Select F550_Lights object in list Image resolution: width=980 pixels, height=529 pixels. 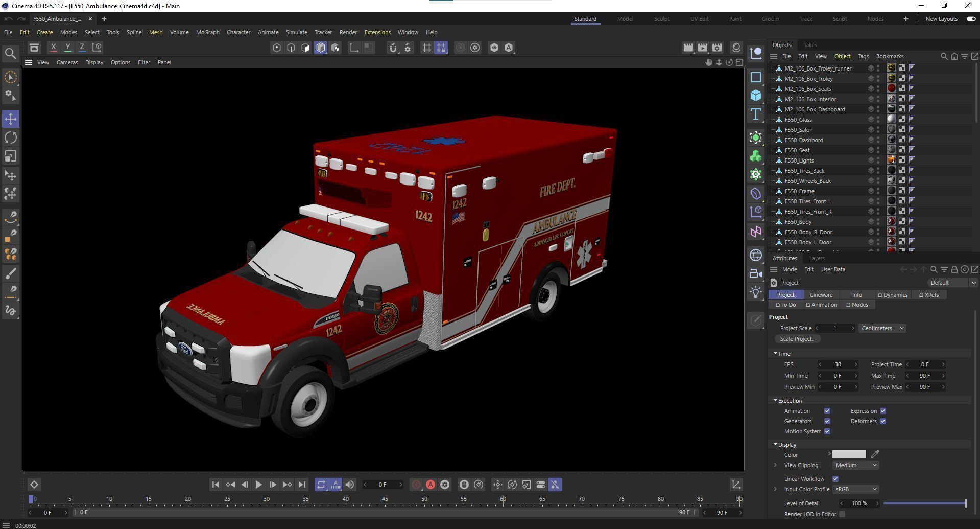[799, 160]
